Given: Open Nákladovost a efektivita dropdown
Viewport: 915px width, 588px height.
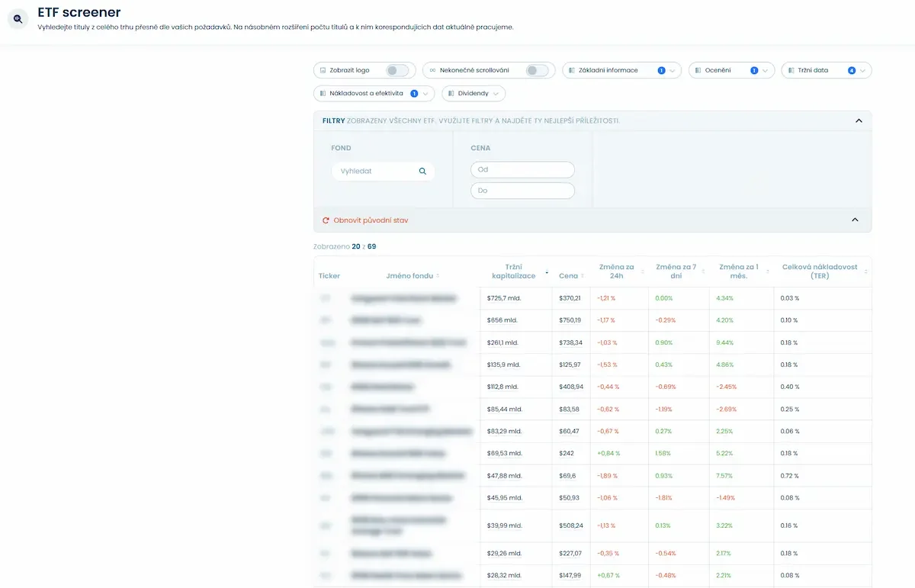Looking at the screenshot, I should 374,94.
